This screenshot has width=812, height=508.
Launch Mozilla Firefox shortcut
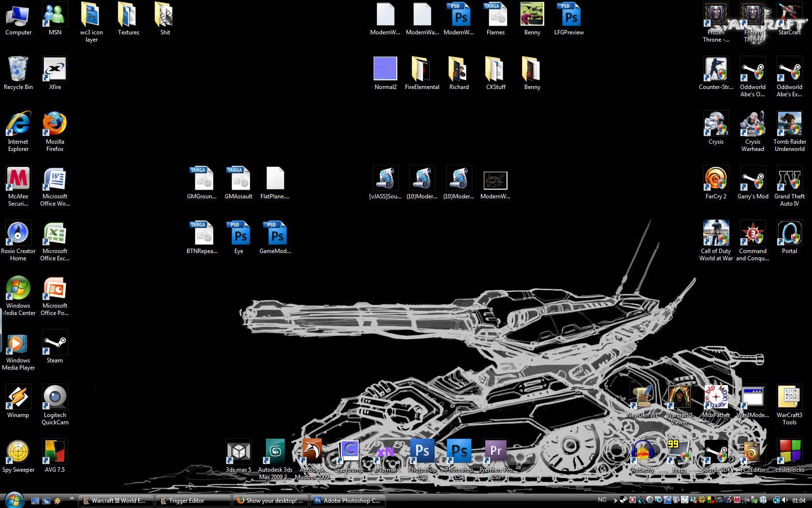[55, 132]
